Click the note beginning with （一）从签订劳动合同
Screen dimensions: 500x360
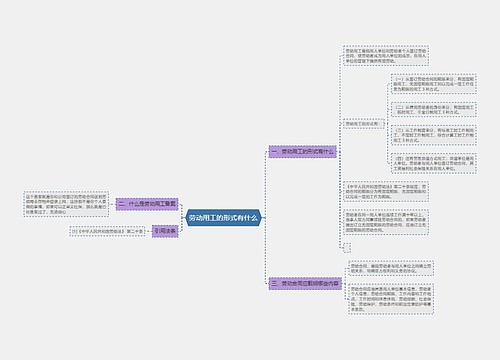tap(434, 84)
